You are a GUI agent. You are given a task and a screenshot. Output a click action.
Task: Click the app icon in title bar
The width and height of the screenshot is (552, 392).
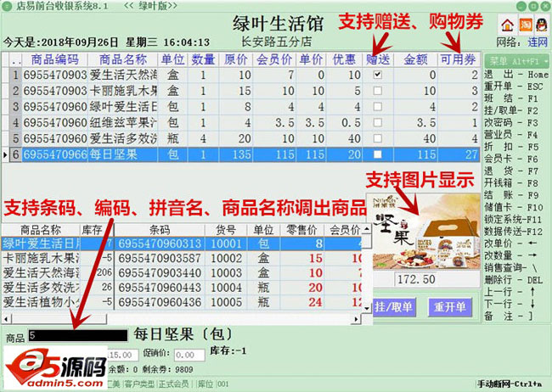[7, 6]
